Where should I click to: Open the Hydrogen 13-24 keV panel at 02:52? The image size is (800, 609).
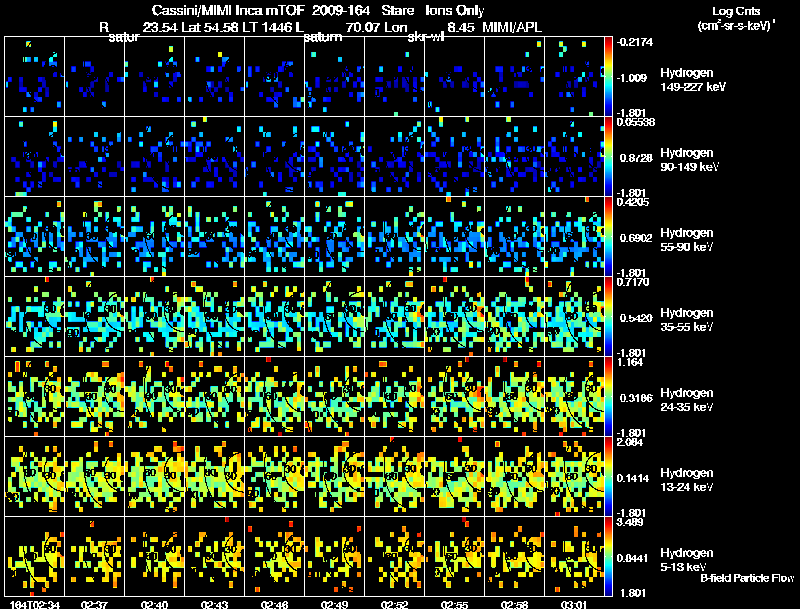[x=394, y=477]
